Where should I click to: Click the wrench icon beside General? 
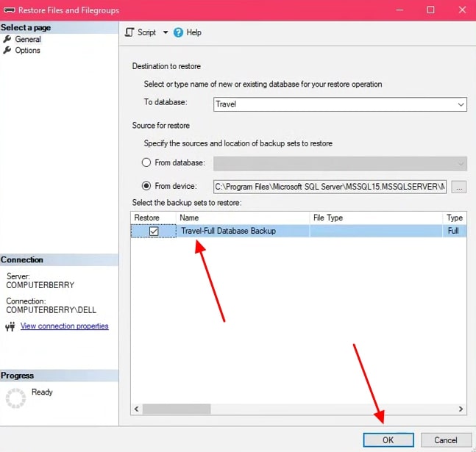[x=7, y=39]
